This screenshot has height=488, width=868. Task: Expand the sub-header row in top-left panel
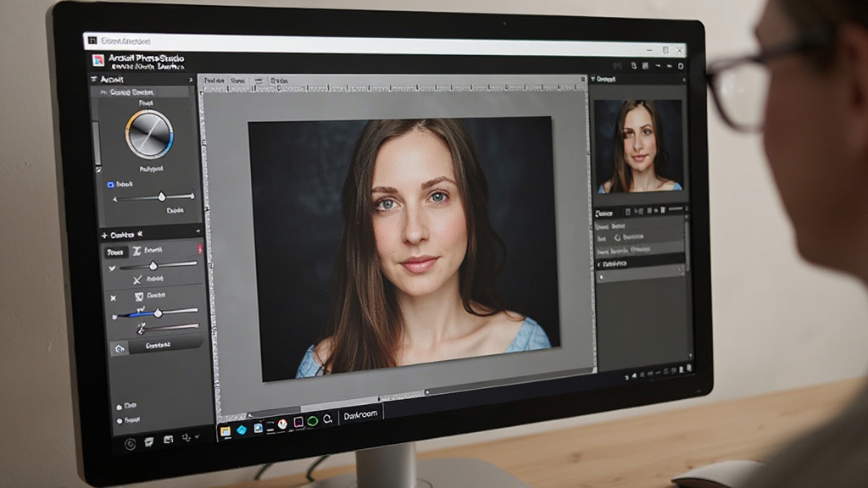coord(142,92)
